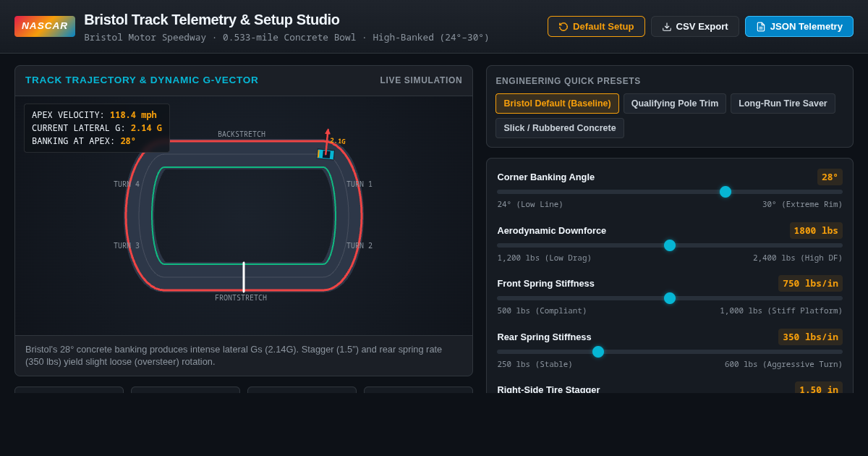Click the CURRENT LATERAL G 2.14 G readout
The height and width of the screenshot is (456, 868).
pyautogui.click(x=97, y=128)
